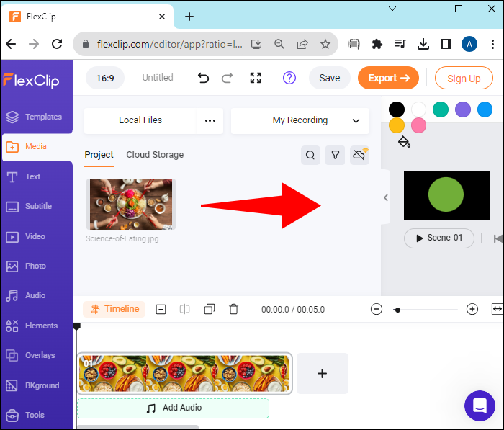Image resolution: width=504 pixels, height=430 pixels.
Task: Pick the black color swatch
Action: click(x=397, y=109)
